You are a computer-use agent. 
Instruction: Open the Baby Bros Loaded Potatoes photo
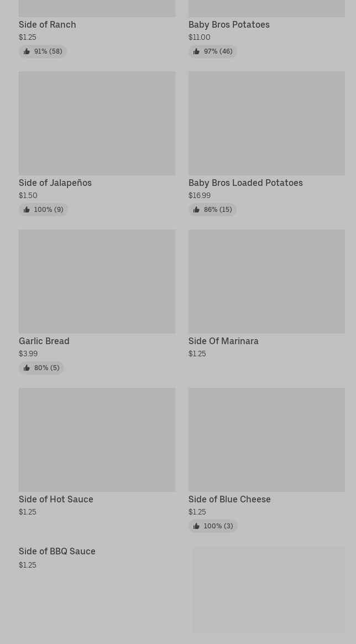[x=266, y=123]
